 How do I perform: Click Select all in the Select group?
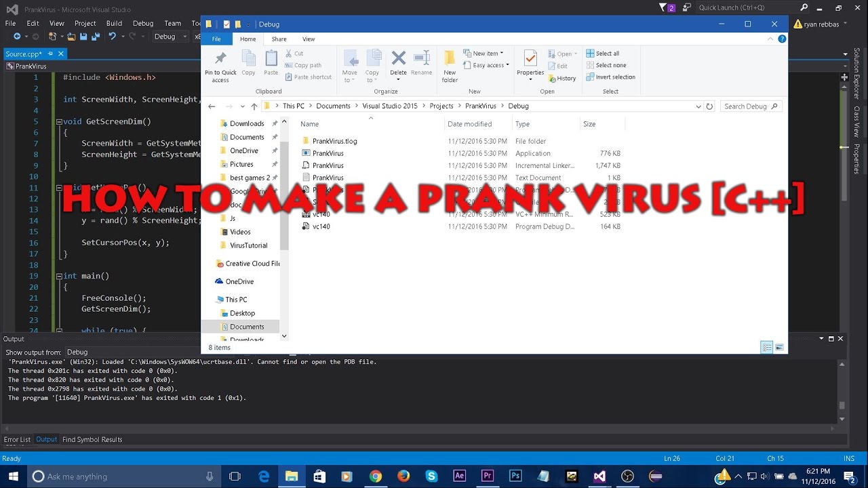(602, 54)
